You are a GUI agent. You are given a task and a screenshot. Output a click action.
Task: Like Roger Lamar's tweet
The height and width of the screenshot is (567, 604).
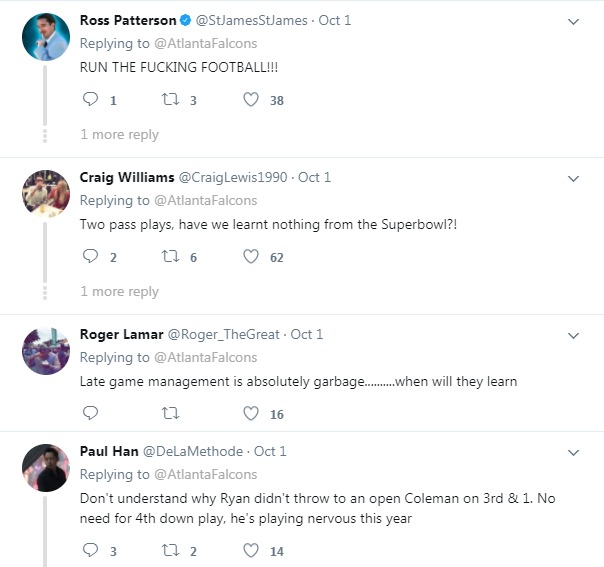pos(252,414)
